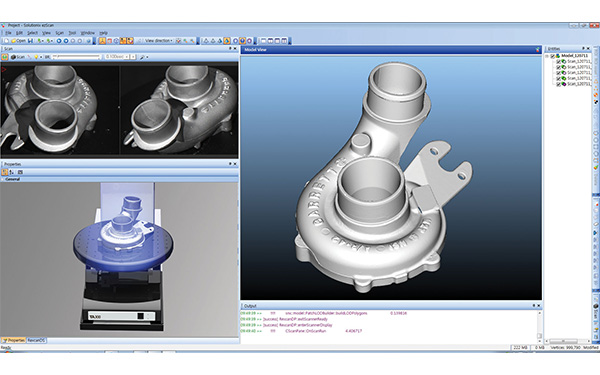This screenshot has height=375, width=600.
Task: Click the categorized view icon in Properties
Action: click(x=5, y=172)
